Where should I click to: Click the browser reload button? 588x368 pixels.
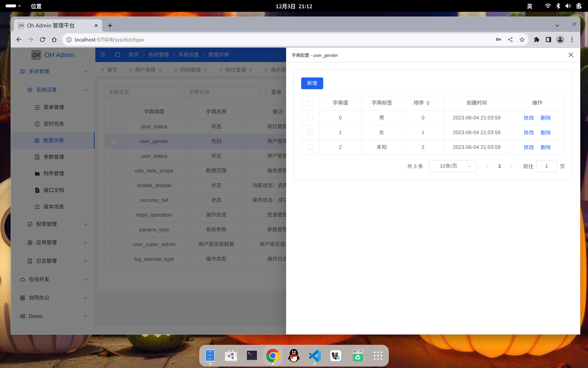tap(42, 39)
